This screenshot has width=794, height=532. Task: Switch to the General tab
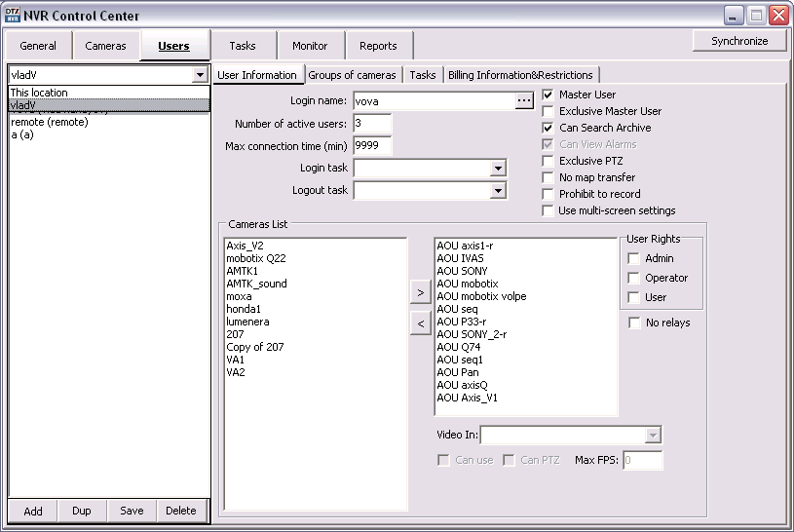click(x=38, y=46)
